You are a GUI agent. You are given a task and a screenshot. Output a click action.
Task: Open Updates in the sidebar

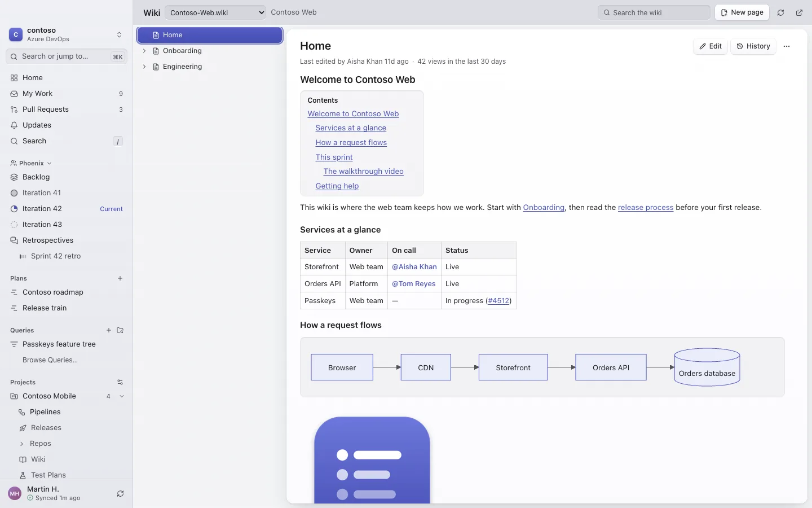point(67,125)
